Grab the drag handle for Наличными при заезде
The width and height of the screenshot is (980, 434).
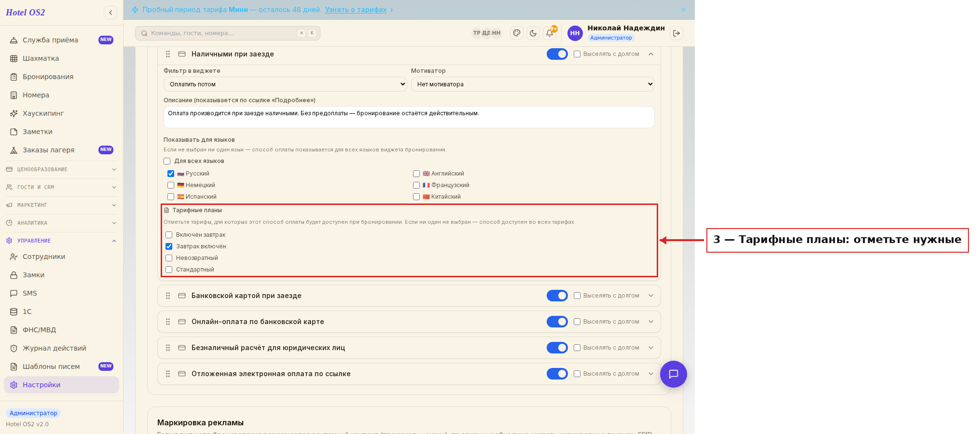pyautogui.click(x=168, y=54)
